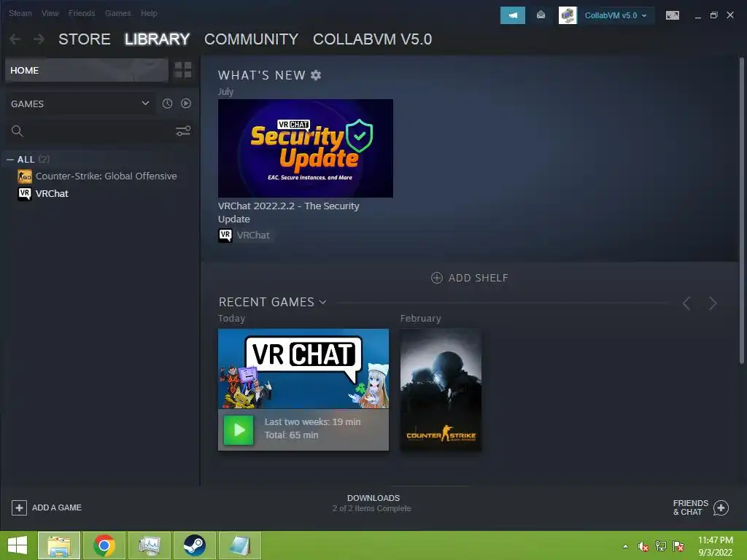Viewport: 747px width, 560px height.
Task: Go forward with the right navigation arrow
Action: pos(39,39)
